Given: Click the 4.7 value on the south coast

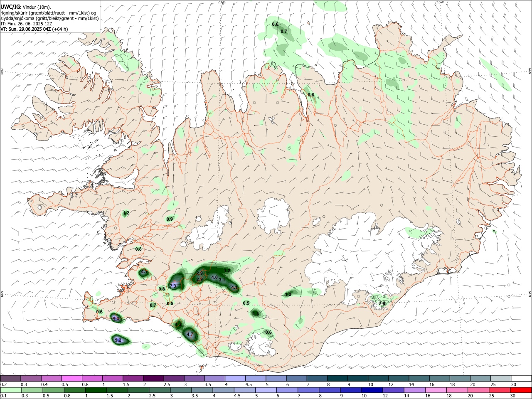Looking at the screenshot, I should [x=190, y=334].
